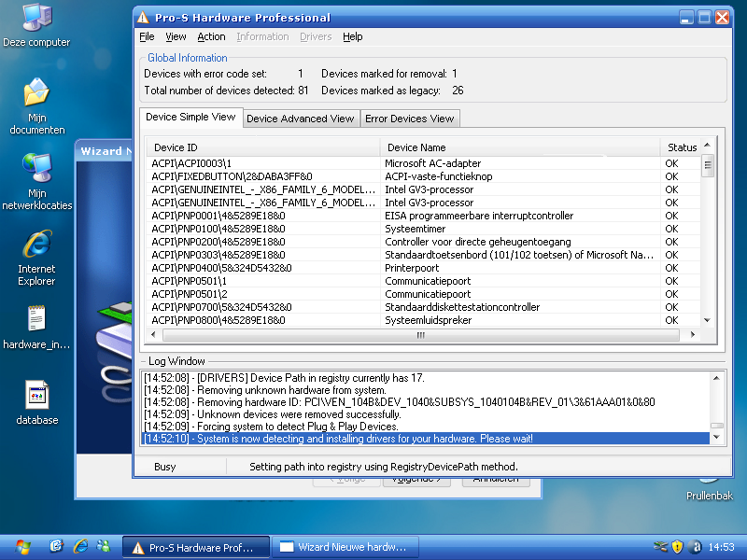Click the Wizard window title bar behind
747x560 pixels.
(104, 151)
